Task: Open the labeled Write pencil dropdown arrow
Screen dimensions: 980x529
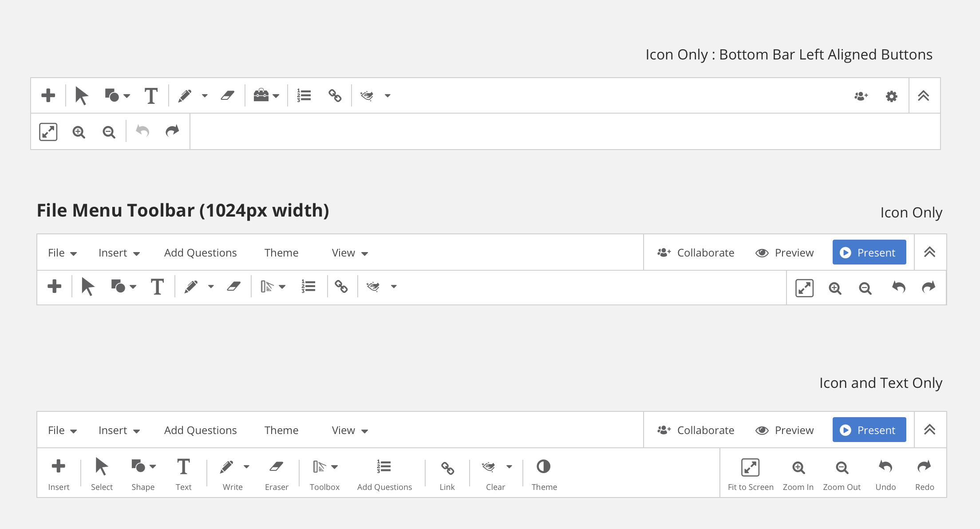Action: pyautogui.click(x=246, y=466)
